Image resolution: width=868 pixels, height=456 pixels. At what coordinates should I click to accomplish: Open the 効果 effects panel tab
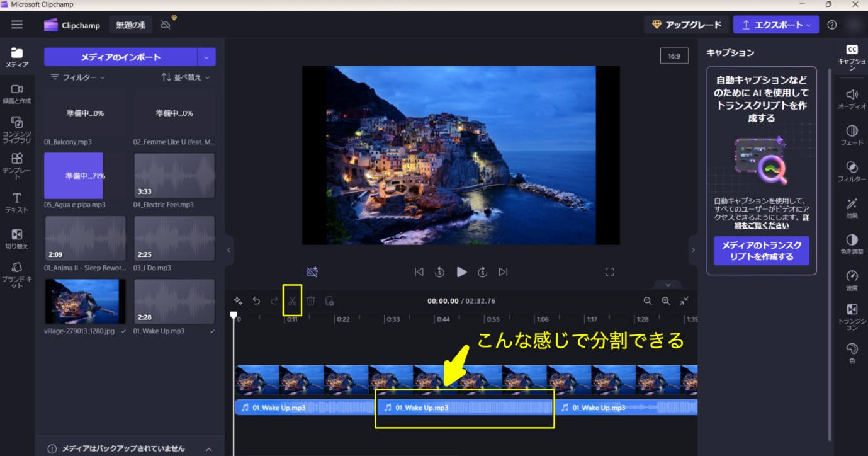852,208
